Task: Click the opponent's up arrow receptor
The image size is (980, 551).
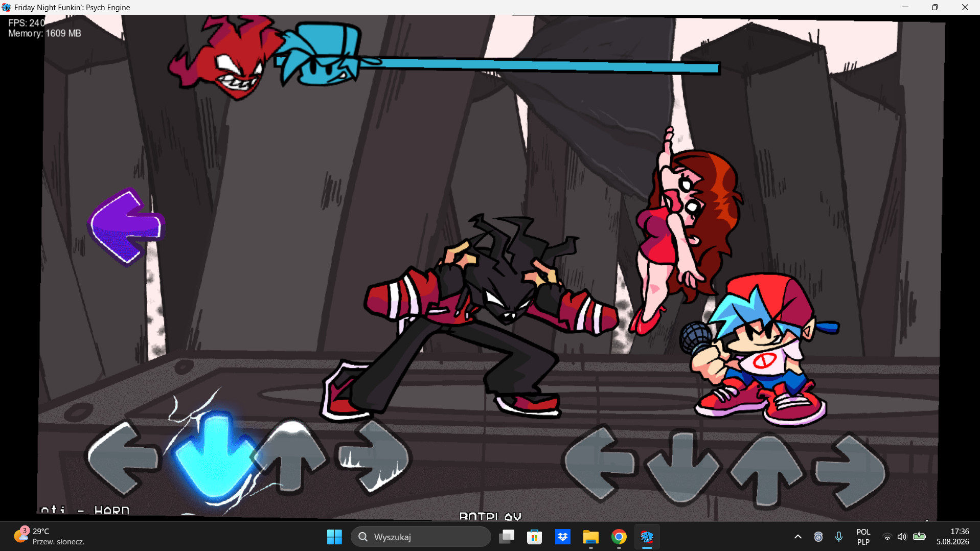Action: pyautogui.click(x=290, y=455)
